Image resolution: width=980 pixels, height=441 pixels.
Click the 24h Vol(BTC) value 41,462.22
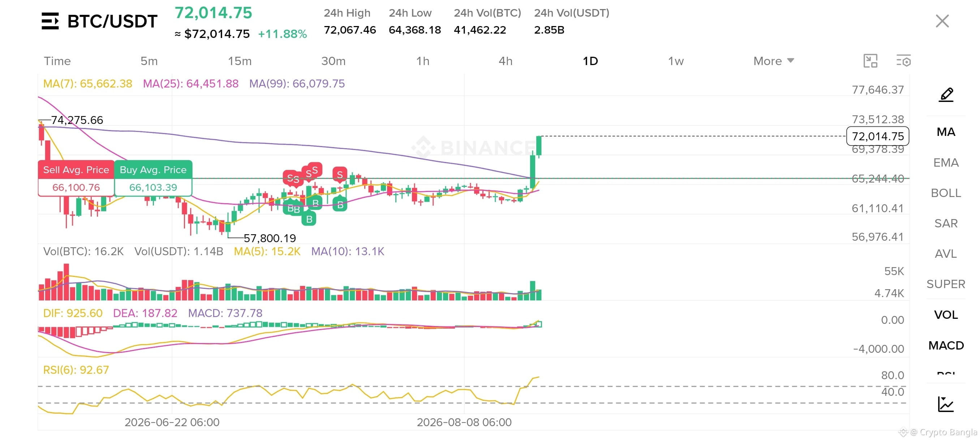pos(480,30)
